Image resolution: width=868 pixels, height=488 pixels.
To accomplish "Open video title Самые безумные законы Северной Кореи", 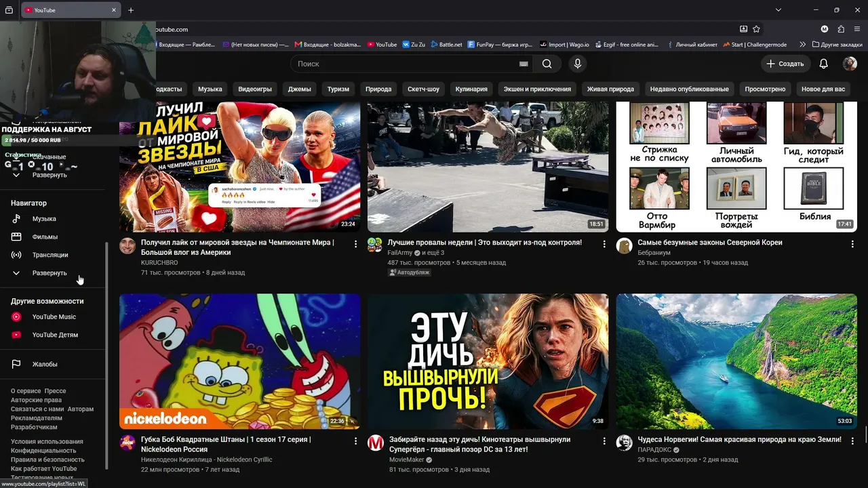I will click(x=710, y=243).
